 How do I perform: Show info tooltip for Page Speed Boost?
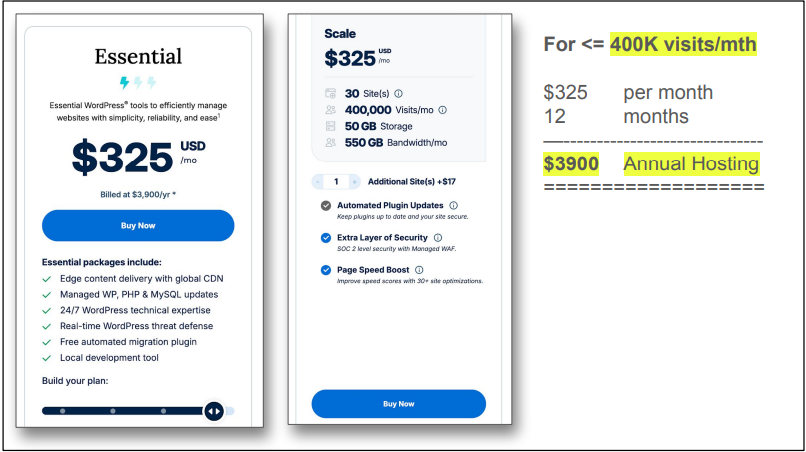point(418,270)
